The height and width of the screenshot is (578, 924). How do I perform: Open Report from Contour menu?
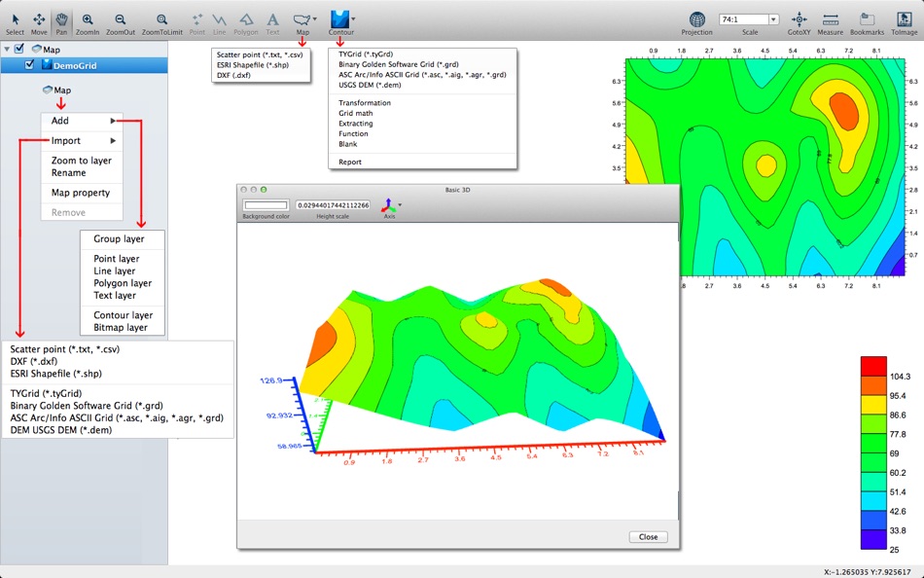point(350,162)
